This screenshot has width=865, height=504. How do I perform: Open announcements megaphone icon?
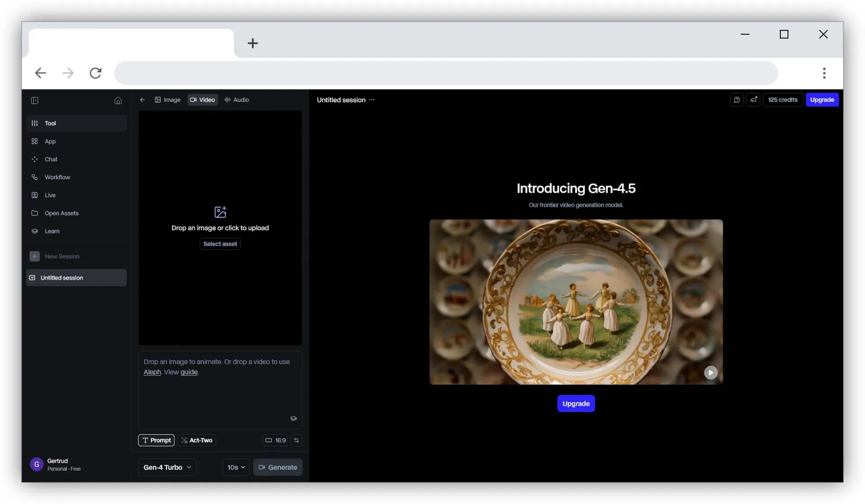(x=753, y=100)
